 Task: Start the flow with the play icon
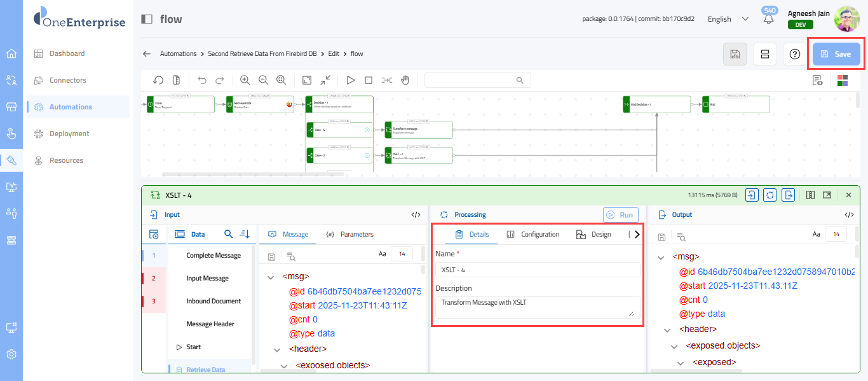click(x=350, y=80)
